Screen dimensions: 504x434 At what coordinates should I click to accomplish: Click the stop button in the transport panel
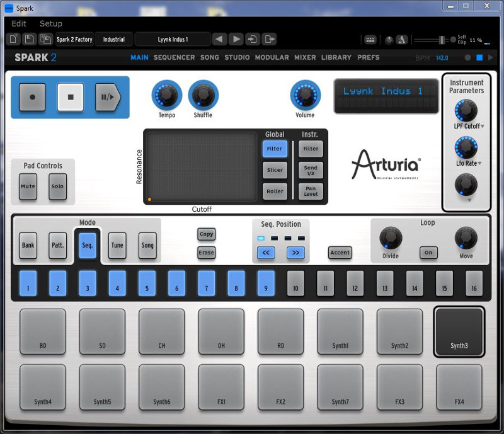[x=71, y=97]
